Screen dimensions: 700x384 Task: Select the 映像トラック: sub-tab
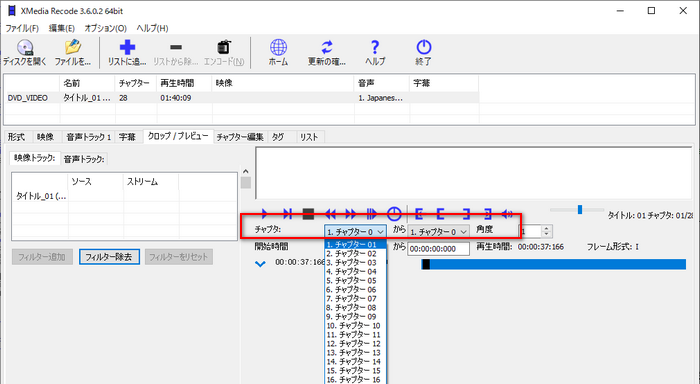(x=35, y=158)
